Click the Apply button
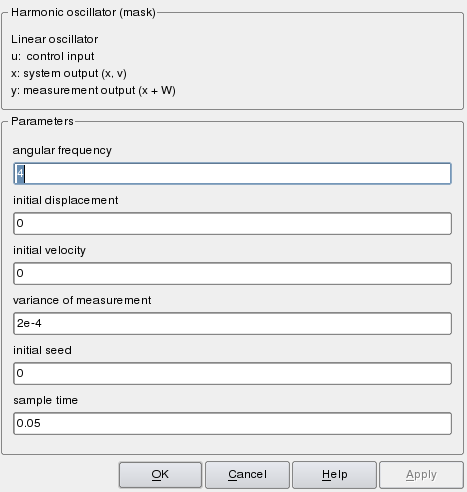The image size is (467, 492). (421, 475)
